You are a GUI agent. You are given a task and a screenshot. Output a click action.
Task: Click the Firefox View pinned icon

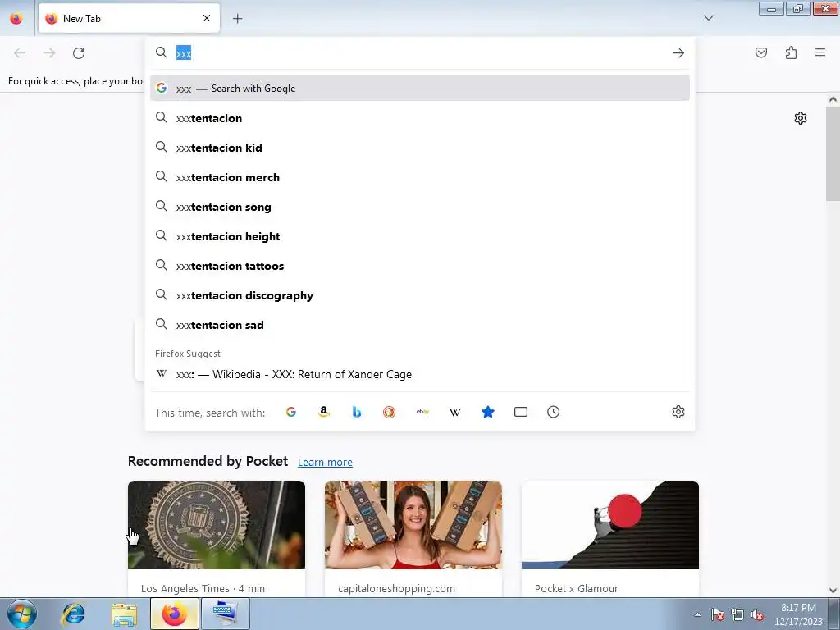(16, 19)
